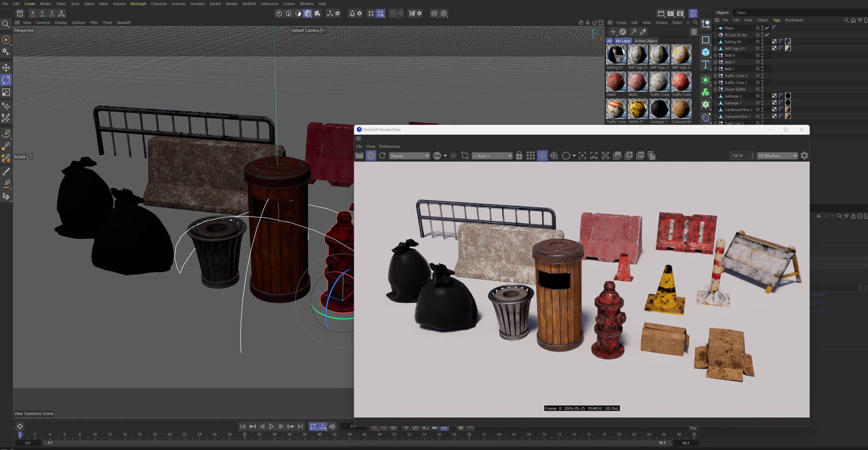Select the Text spline tool icon
The height and width of the screenshot is (450, 868).
705,64
